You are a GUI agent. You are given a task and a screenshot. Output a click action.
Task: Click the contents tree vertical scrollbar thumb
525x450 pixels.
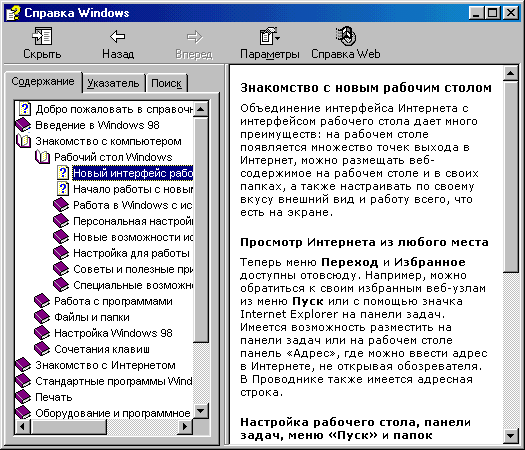[201, 229]
